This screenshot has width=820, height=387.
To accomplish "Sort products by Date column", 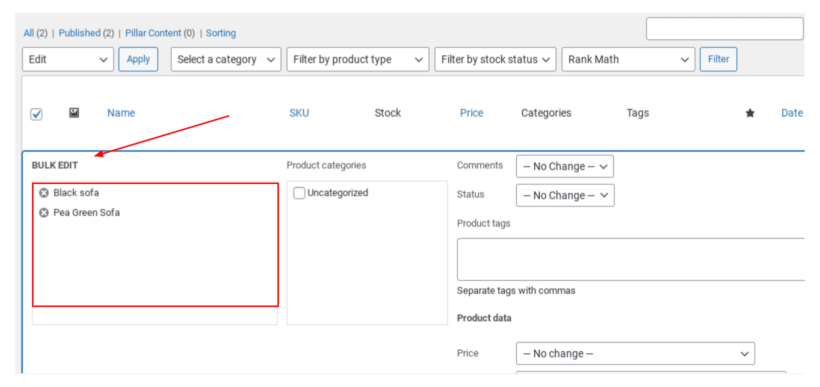I will 792,113.
